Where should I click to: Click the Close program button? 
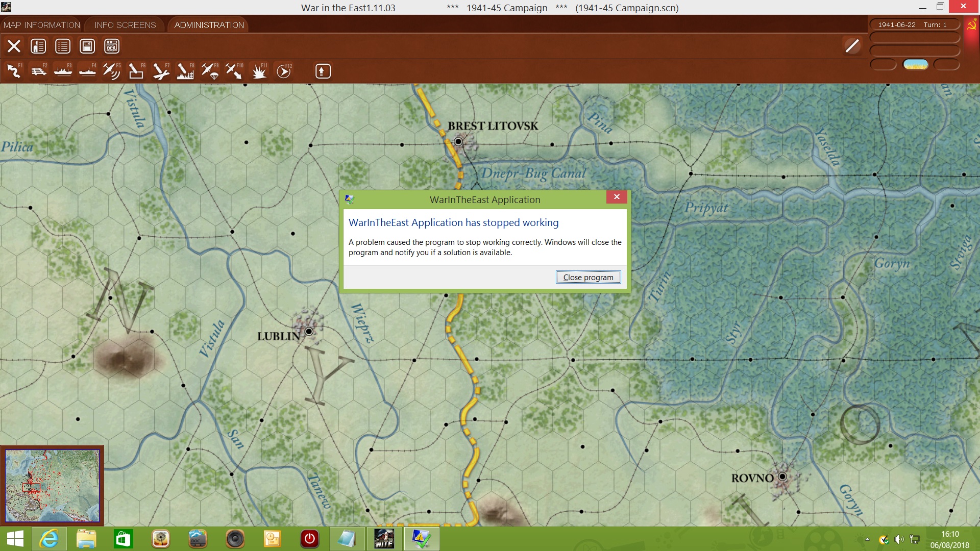point(588,277)
